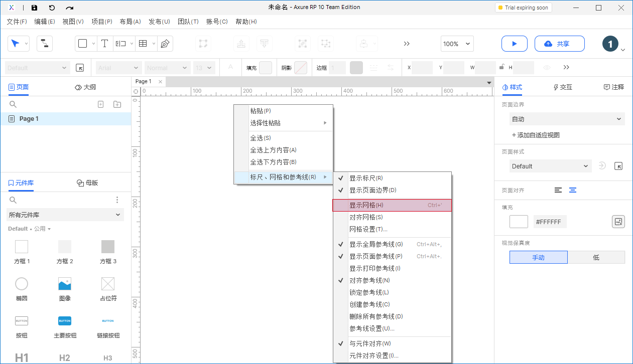
Task: Choose 粘贴(P) from context menu
Action: 284,111
